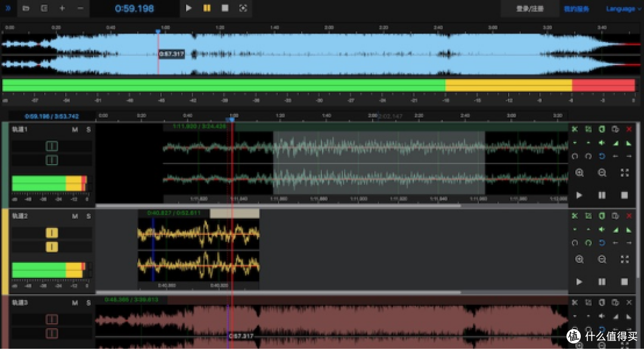
Task: Copy the selection in 轨道2
Action: (x=602, y=216)
